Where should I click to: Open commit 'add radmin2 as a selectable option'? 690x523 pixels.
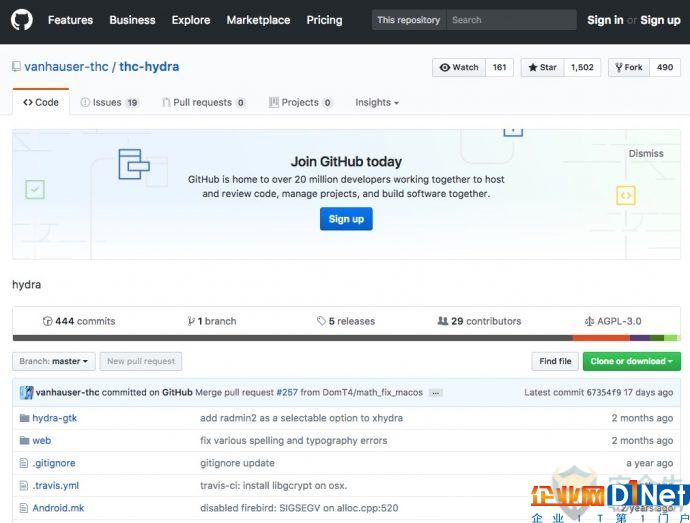301,418
